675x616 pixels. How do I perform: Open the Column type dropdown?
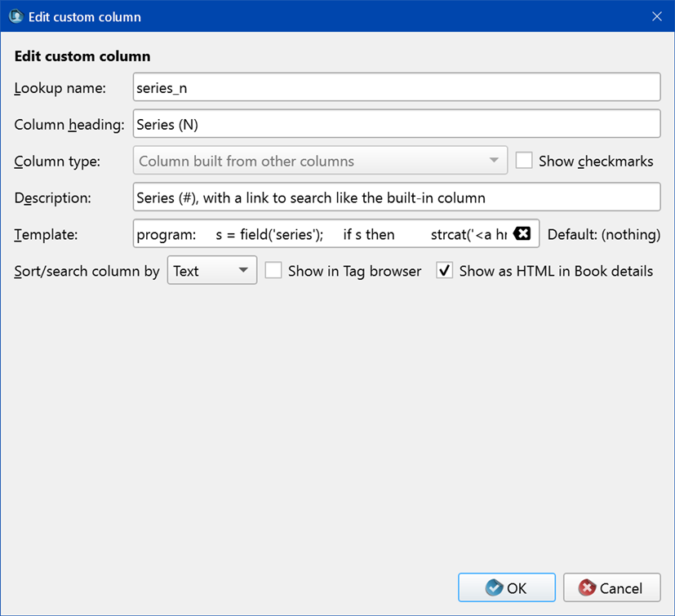(x=320, y=161)
